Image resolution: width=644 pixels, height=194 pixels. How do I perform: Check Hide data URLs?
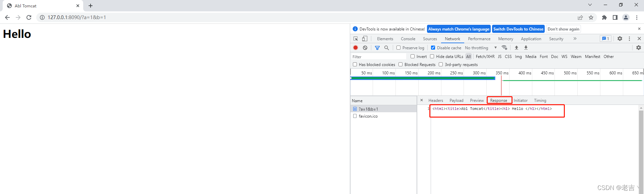pyautogui.click(x=432, y=56)
